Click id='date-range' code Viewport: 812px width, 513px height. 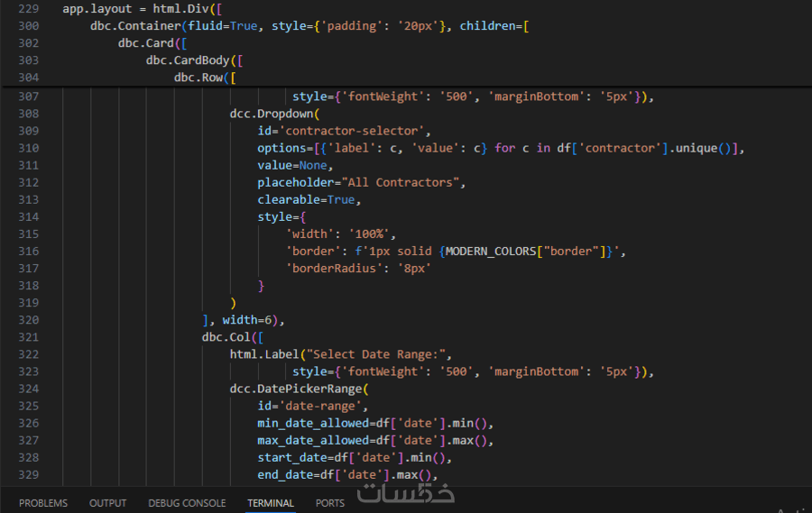click(x=312, y=406)
